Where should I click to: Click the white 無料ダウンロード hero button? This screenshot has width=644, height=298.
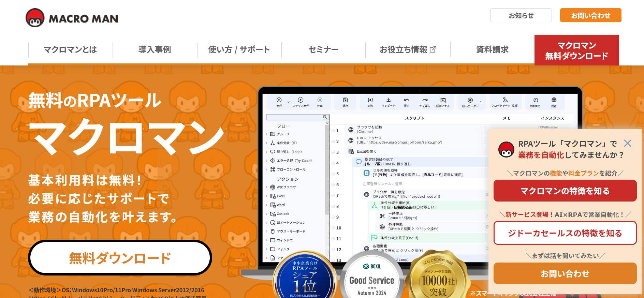click(120, 258)
